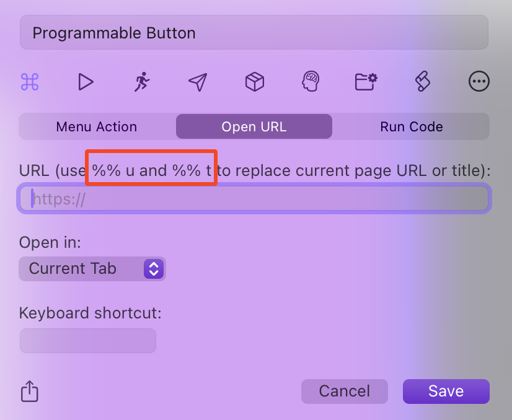Select the Open URL tab
Viewport: 512px width, 420px height.
tap(254, 127)
